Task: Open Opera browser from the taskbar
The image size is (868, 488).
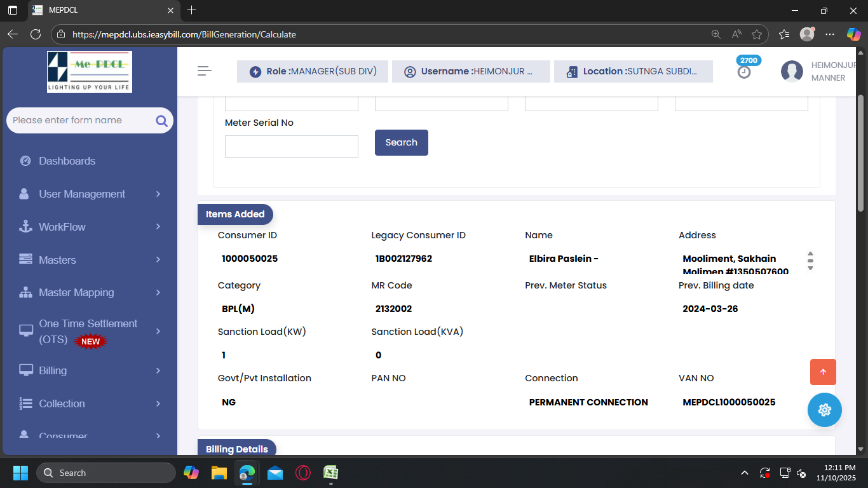Action: tap(303, 473)
